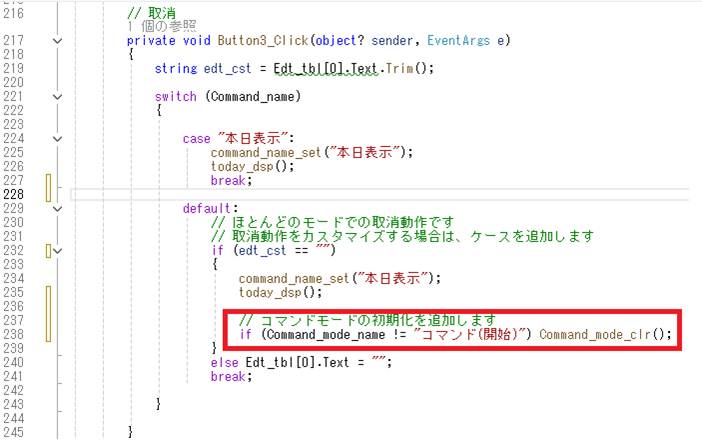Collapse the Button3_Click method at line 217
This screenshot has width=702, height=446.
click(57, 40)
